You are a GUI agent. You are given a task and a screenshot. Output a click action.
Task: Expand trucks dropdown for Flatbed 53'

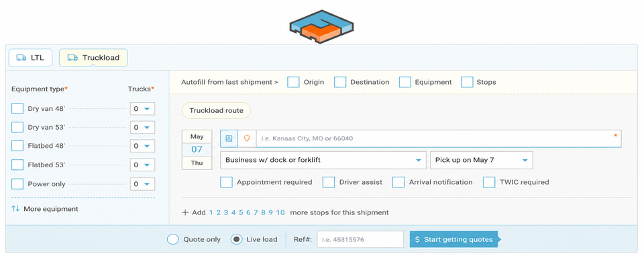pos(142,165)
